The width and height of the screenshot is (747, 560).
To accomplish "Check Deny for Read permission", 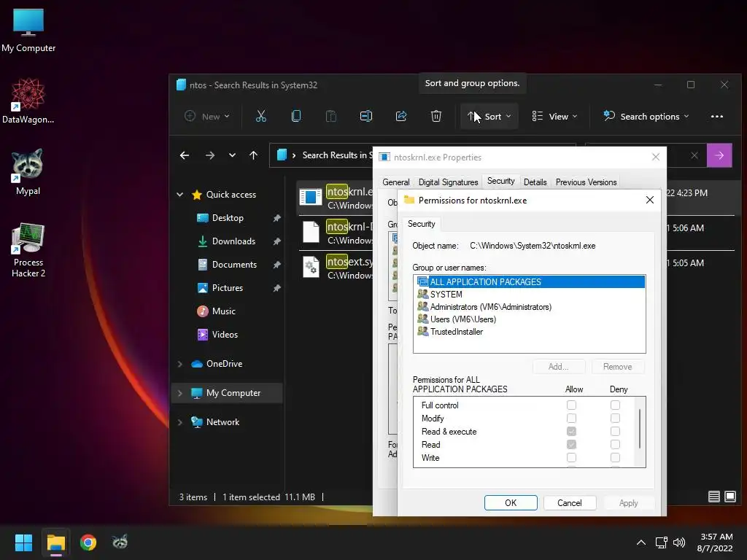I will click(615, 444).
